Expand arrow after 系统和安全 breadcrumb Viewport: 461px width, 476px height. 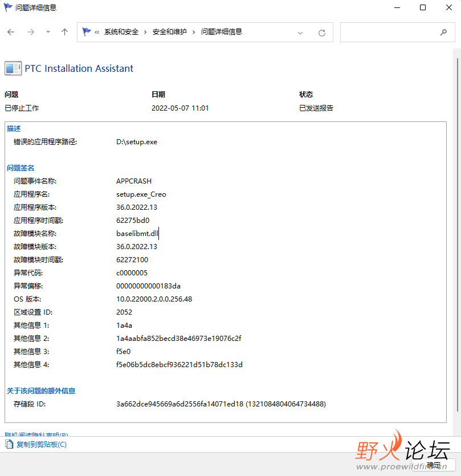click(x=145, y=32)
